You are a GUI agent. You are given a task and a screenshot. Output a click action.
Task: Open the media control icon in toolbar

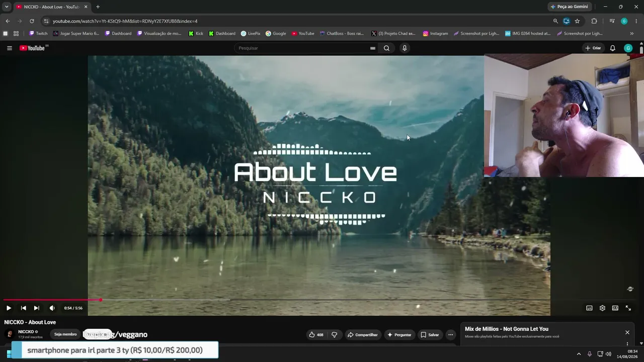pos(612,21)
